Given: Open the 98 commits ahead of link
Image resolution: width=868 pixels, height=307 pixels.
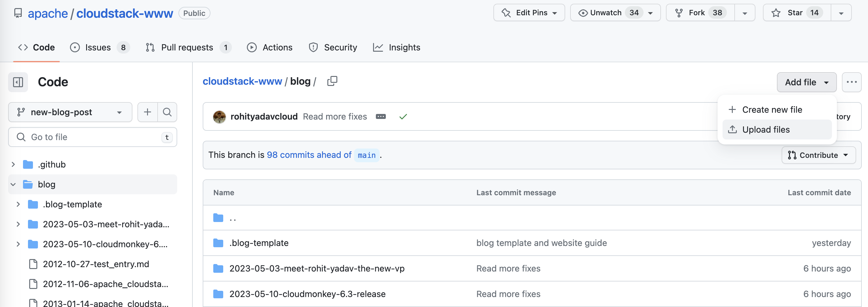Looking at the screenshot, I should [x=309, y=155].
